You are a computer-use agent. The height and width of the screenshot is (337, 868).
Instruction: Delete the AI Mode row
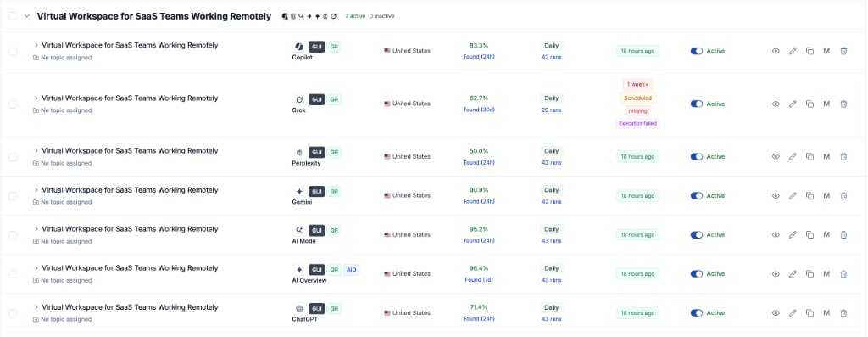click(x=843, y=235)
